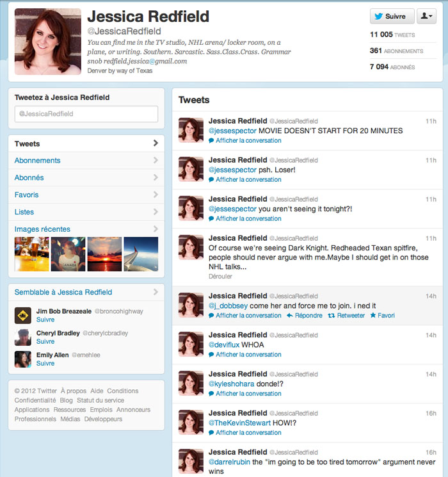
Task: Open the Blog footer link
Action: pyautogui.click(x=67, y=400)
